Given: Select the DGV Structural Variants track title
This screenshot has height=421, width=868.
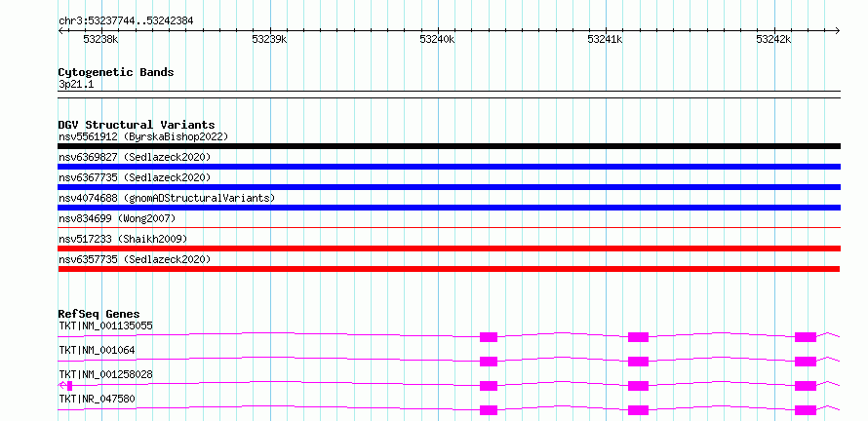Looking at the screenshot, I should click(x=137, y=125).
